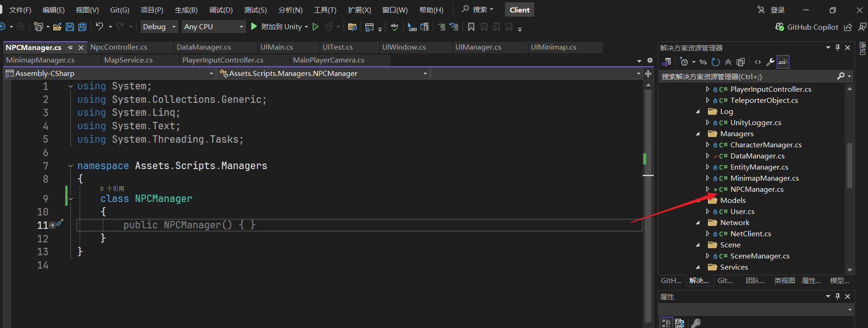The width and height of the screenshot is (868, 328).
Task: Open properties with the wrench icon in Solution Explorer
Action: point(770,62)
